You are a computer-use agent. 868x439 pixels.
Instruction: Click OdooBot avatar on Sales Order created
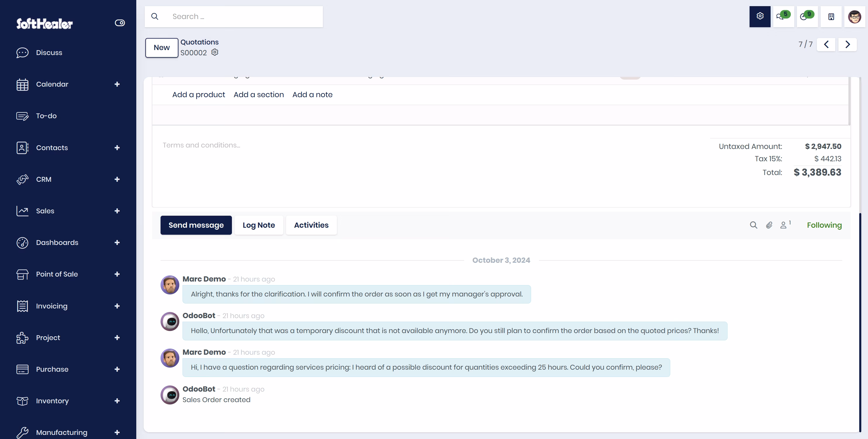(170, 395)
